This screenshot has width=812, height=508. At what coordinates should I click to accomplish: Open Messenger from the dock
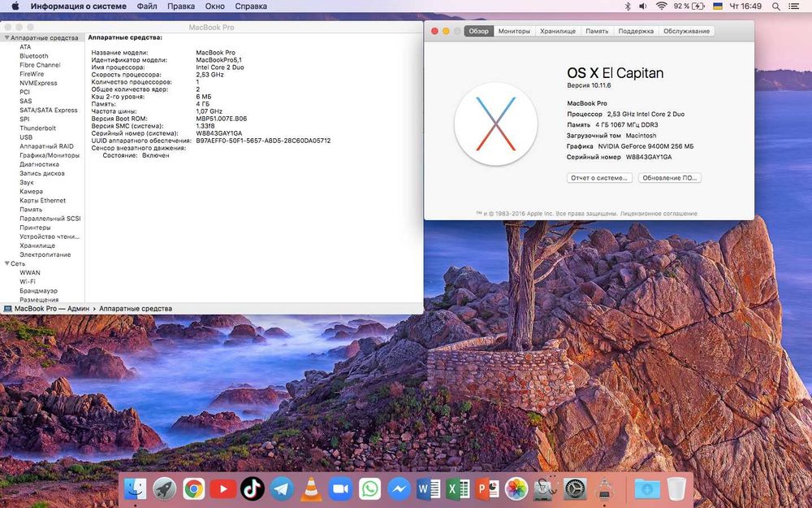pyautogui.click(x=400, y=488)
